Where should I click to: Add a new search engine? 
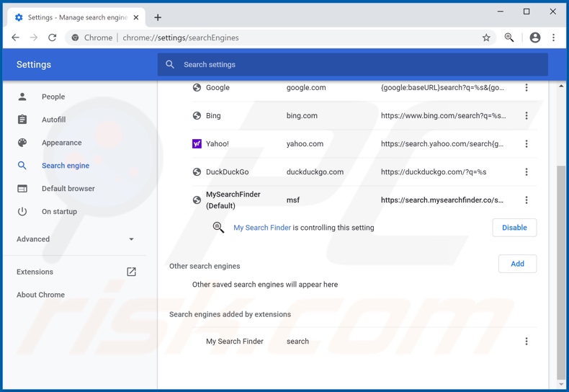pyautogui.click(x=517, y=264)
